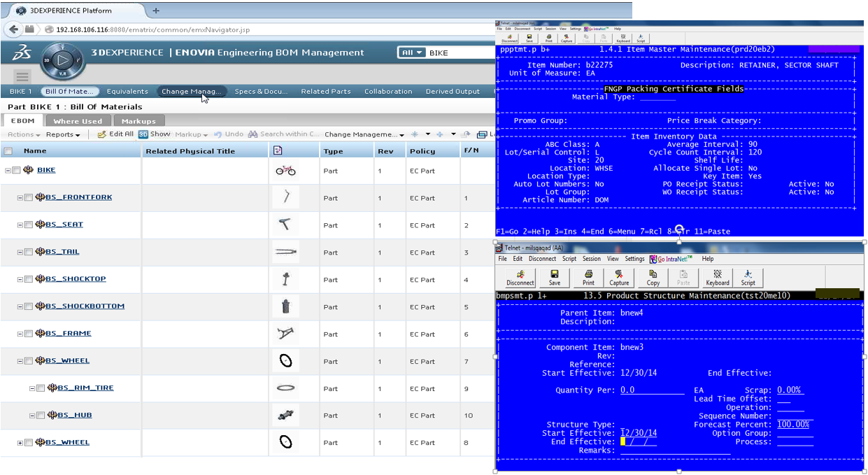
Task: Select the BS_FRAME row checkbox
Action: [29, 334]
